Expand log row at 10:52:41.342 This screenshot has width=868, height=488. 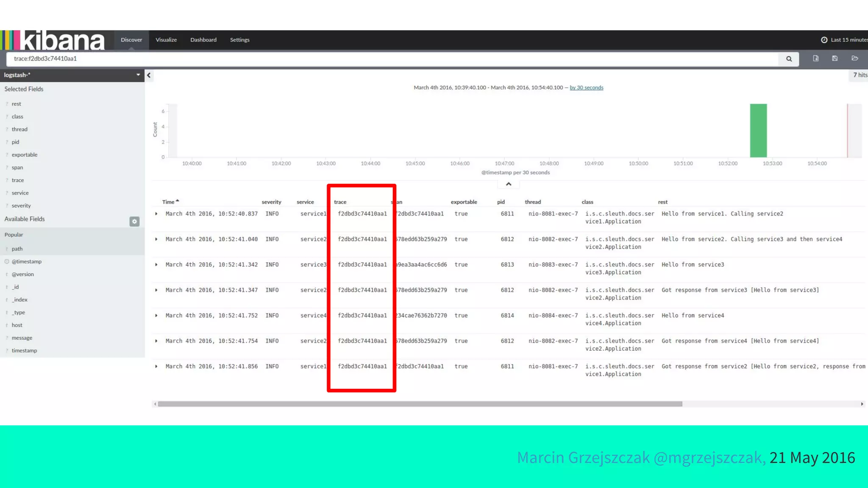[156, 265]
